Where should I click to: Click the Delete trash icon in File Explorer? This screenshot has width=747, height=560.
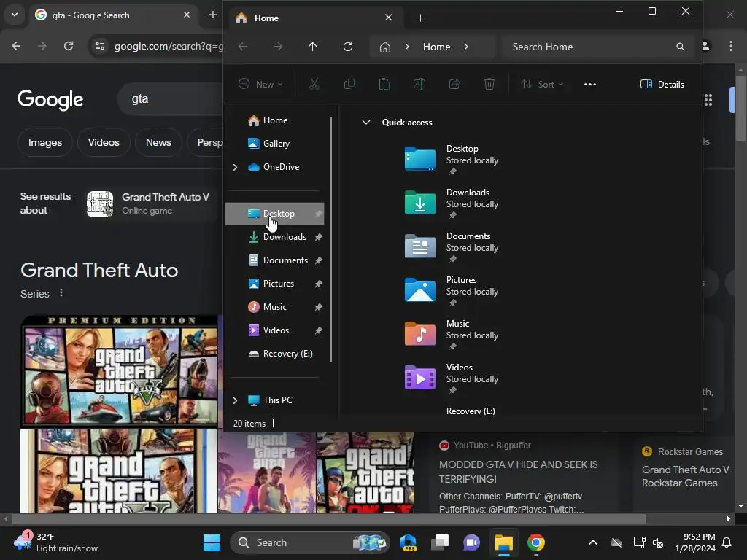point(489,85)
